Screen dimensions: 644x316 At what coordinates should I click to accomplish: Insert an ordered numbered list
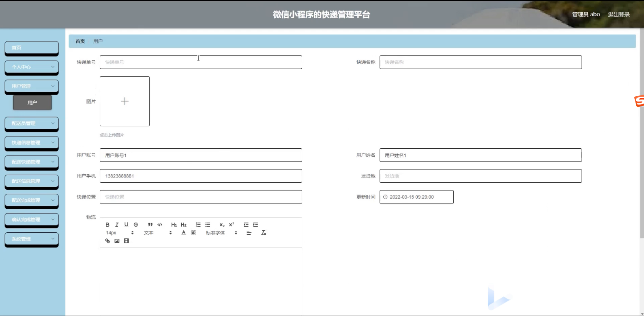click(x=198, y=225)
